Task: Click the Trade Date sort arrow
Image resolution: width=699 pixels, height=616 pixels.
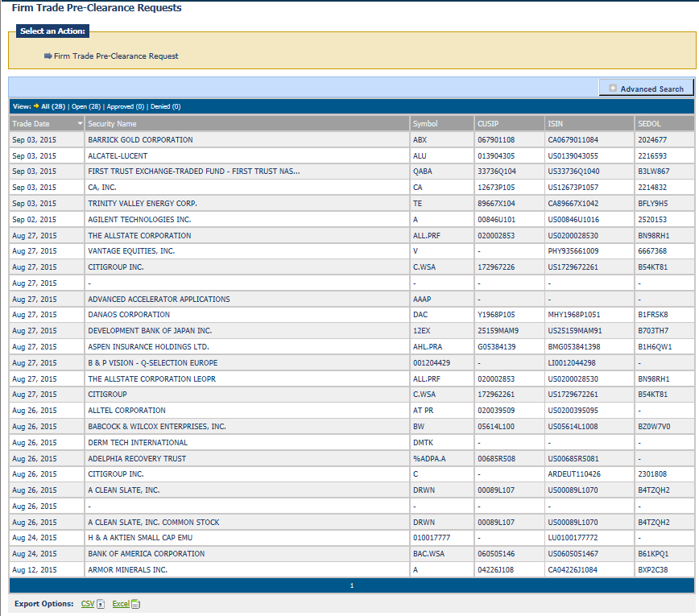Action: click(80, 123)
